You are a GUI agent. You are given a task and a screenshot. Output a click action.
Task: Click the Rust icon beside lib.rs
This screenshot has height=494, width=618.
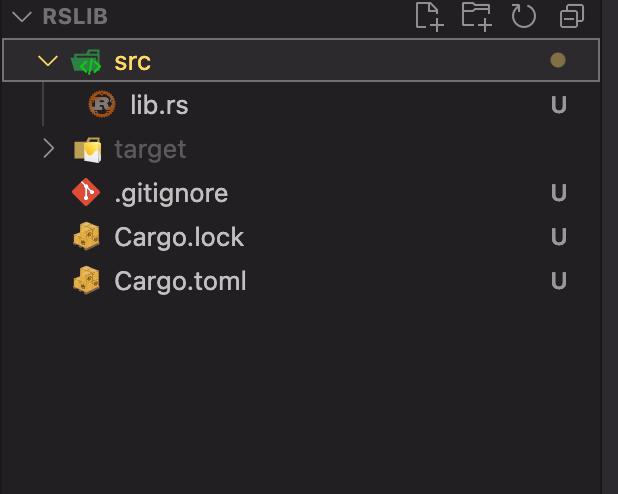(x=102, y=104)
